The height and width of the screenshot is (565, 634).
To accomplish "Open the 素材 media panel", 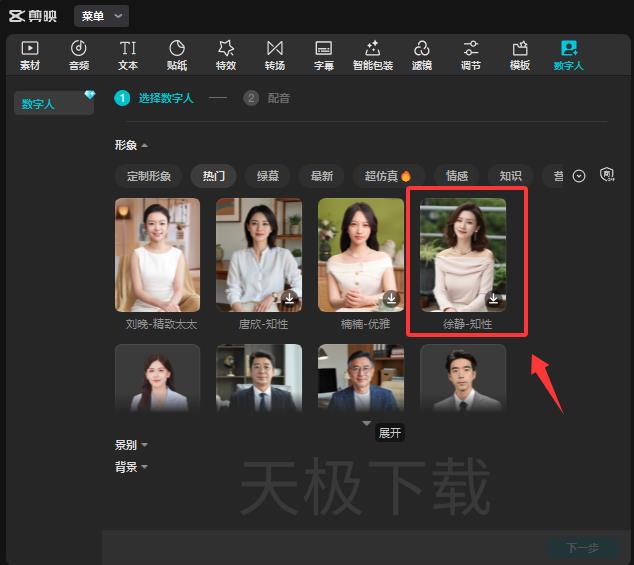I will [x=30, y=54].
